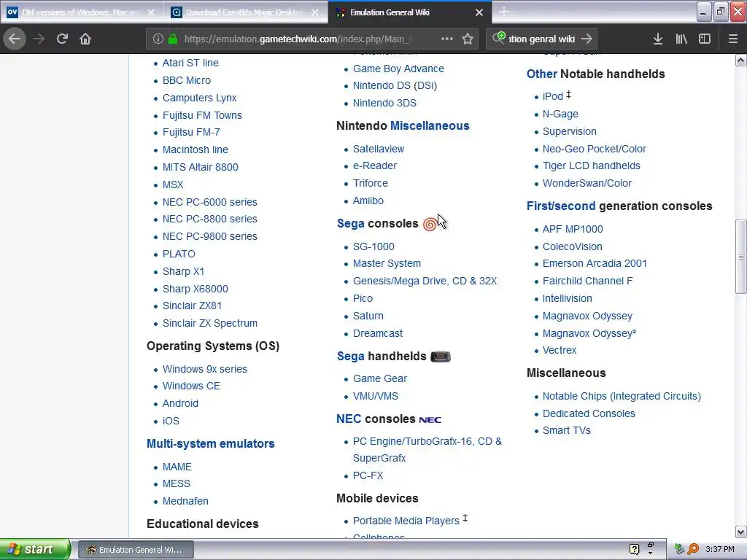Screen dimensions: 747x560
Task: Open the Game Gear link
Action: pyautogui.click(x=380, y=378)
